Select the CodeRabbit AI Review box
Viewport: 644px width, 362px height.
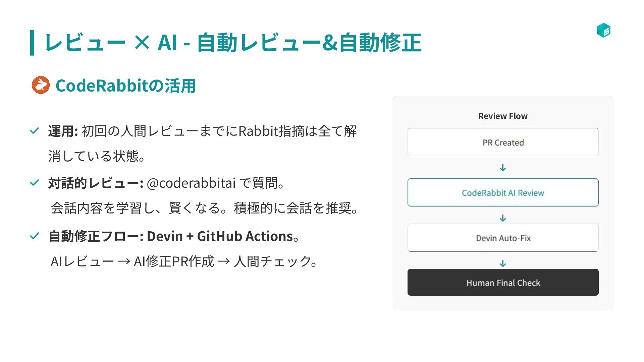click(503, 193)
